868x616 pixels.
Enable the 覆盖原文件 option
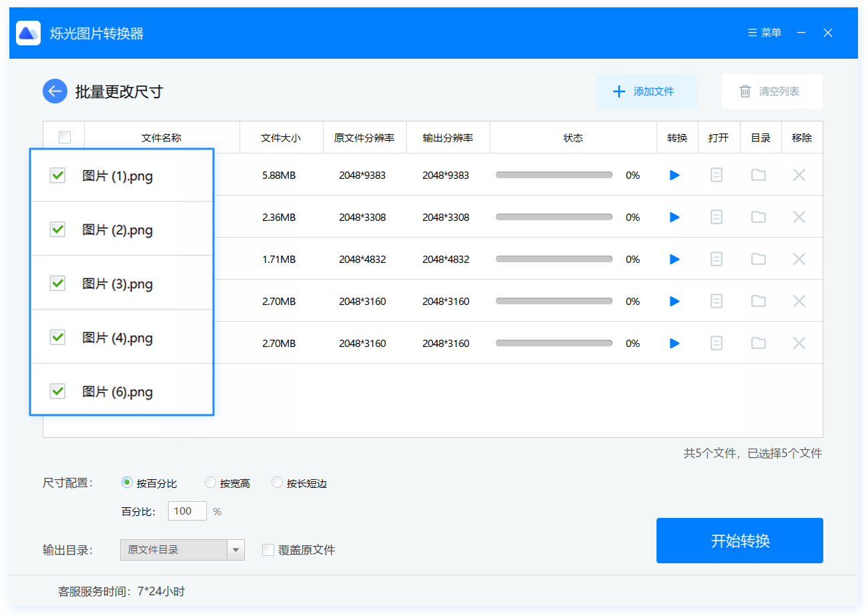(268, 549)
